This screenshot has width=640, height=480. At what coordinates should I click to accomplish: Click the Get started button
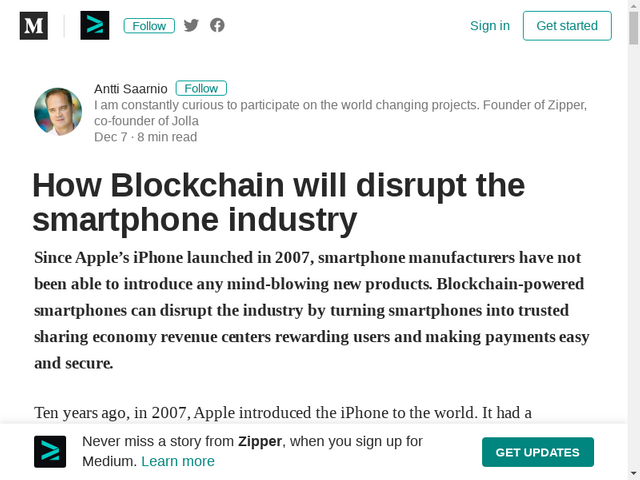567,26
